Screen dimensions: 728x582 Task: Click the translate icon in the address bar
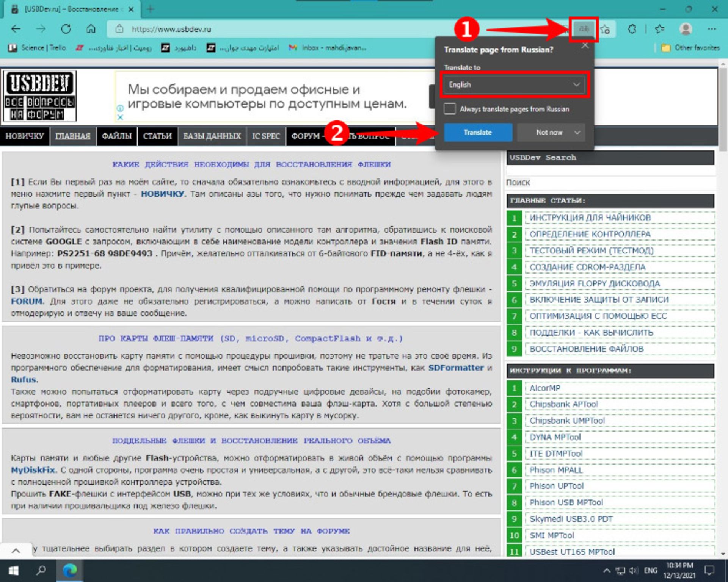584,30
